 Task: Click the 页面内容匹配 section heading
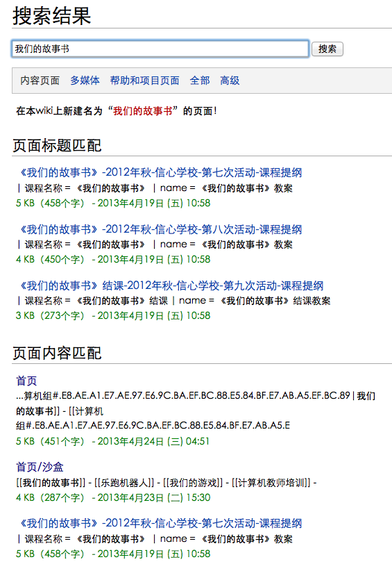(57, 354)
